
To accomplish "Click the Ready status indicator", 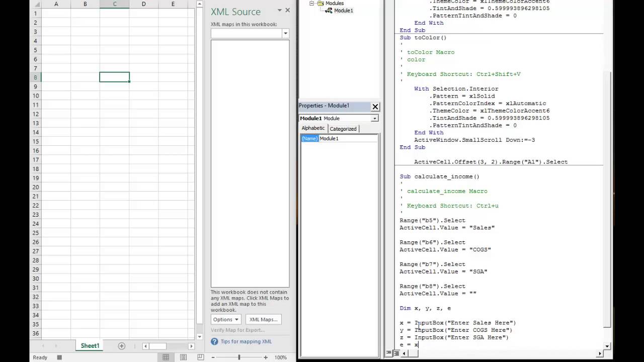I will pyautogui.click(x=40, y=357).
